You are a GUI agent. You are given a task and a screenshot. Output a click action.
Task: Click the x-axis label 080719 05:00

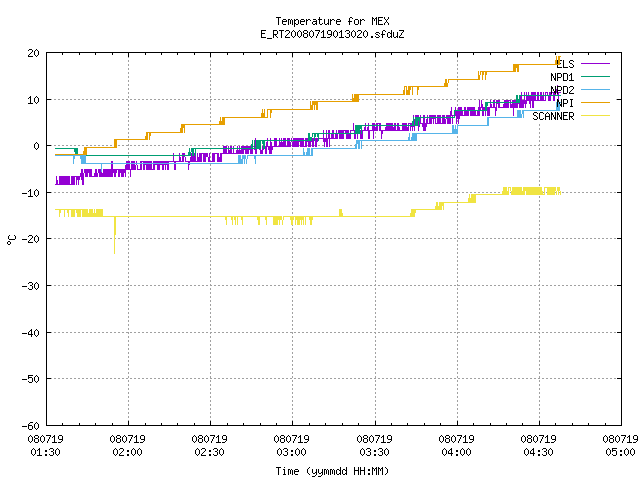point(620,446)
